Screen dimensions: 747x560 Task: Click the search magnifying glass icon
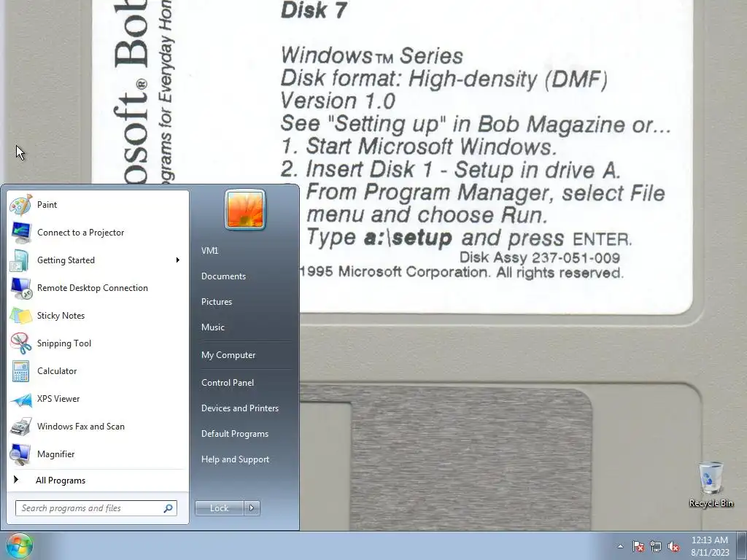coord(169,508)
